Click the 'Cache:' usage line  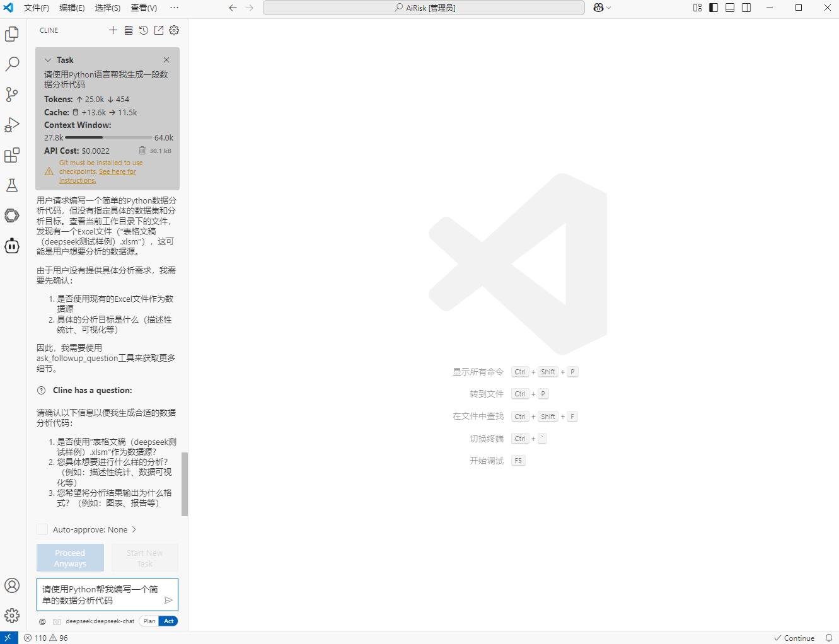(91, 112)
